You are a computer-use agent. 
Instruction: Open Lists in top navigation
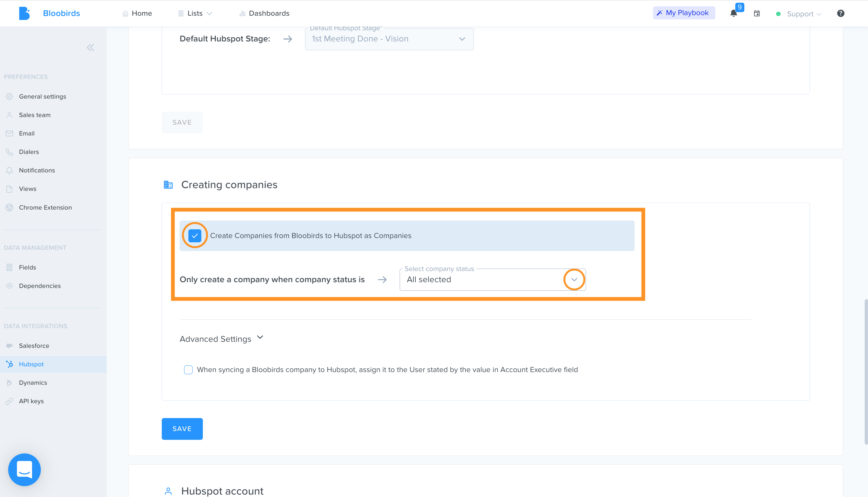click(195, 13)
